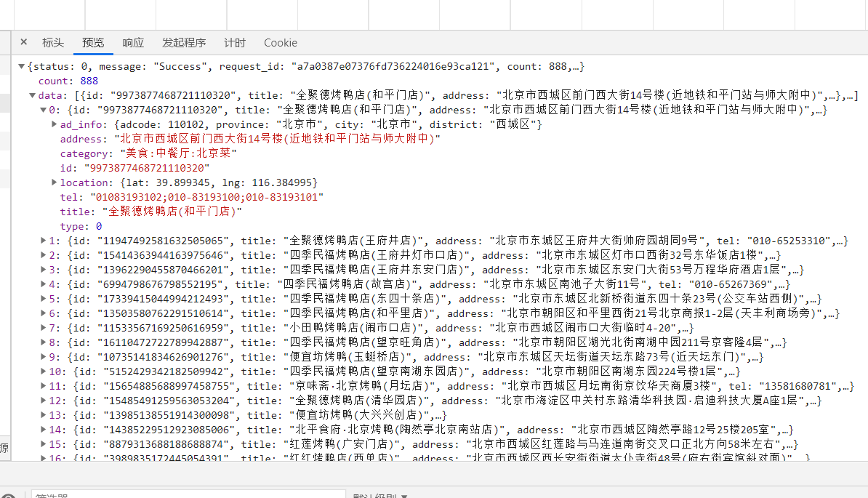Collapse the data array node
This screenshot has height=498, width=868.
[x=33, y=96]
